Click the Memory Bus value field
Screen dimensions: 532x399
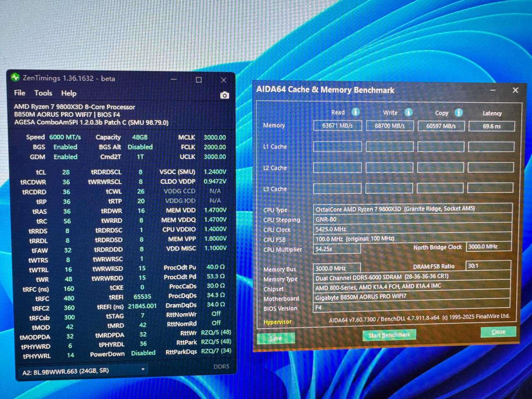[x=337, y=268]
